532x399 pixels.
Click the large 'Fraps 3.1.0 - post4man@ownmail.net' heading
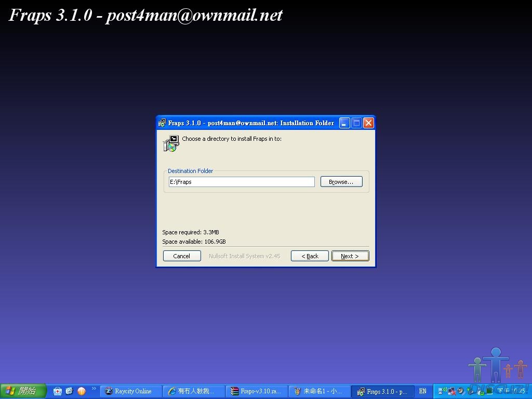[145, 15]
